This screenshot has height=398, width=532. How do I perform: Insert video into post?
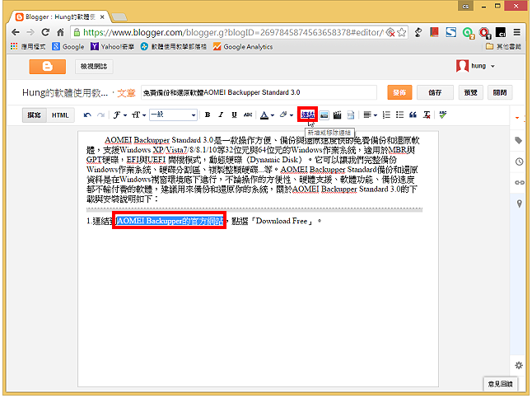tap(337, 115)
